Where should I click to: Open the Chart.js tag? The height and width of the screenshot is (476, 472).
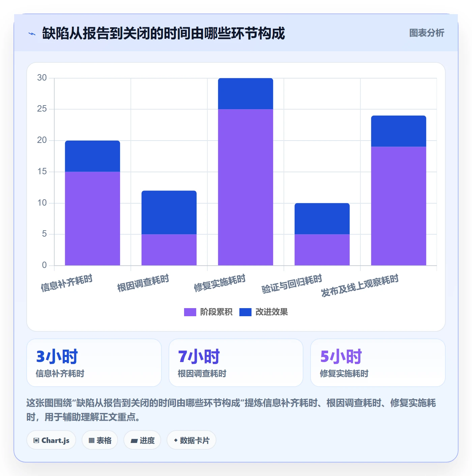[51, 440]
